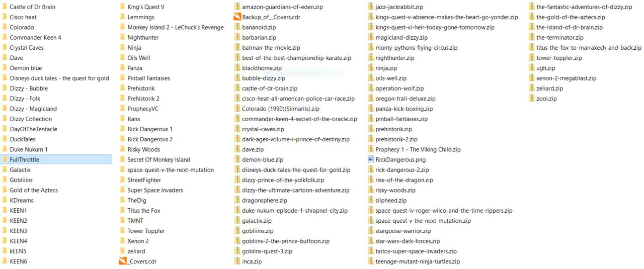Click the zip icon of the-terminator.zip
Image resolution: width=644 pixels, height=269 pixels.
point(532,37)
